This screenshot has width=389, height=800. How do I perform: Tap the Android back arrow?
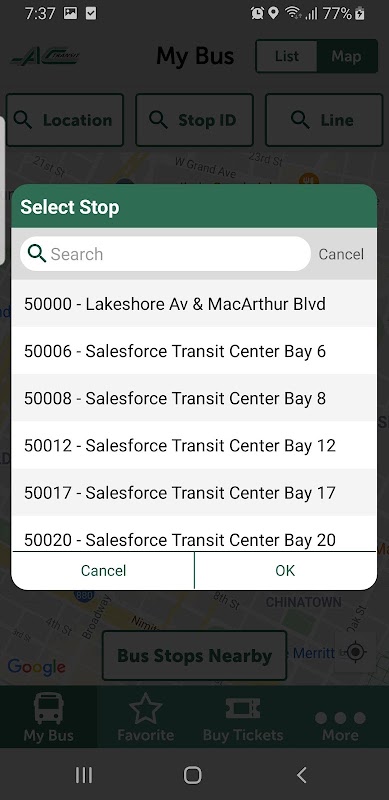pos(302,775)
